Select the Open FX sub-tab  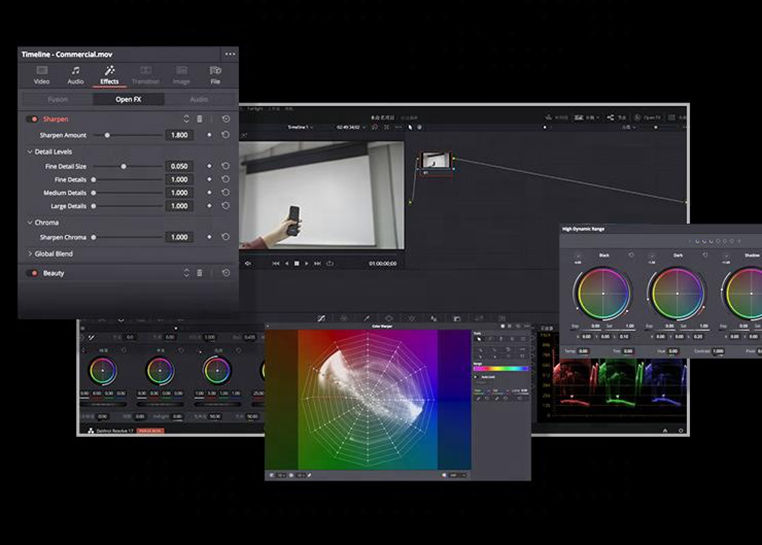[x=128, y=99]
